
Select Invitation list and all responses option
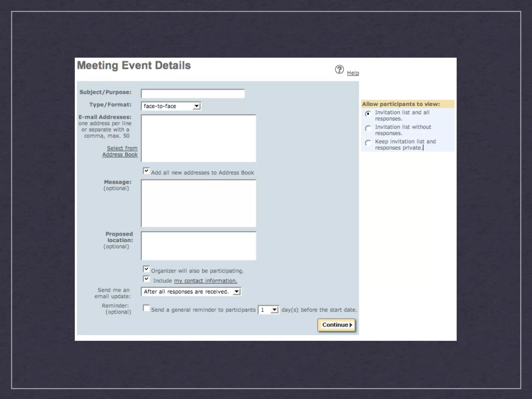pos(368,114)
